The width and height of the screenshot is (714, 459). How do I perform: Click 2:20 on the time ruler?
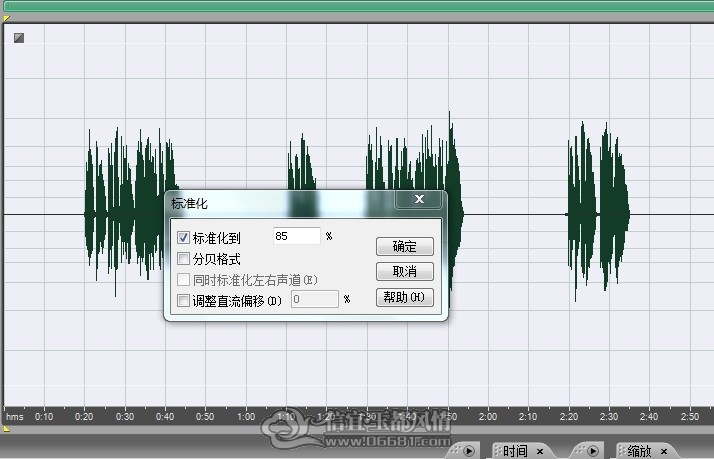coord(569,417)
